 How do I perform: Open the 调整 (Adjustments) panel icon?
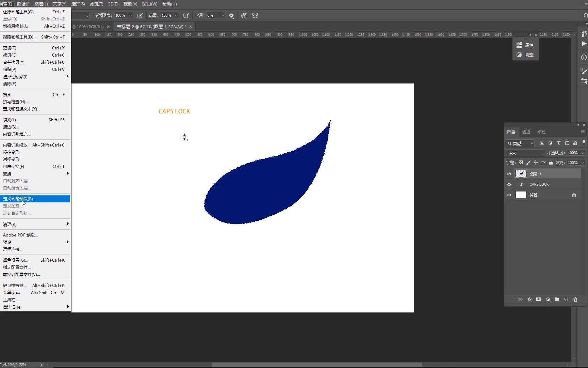519,55
